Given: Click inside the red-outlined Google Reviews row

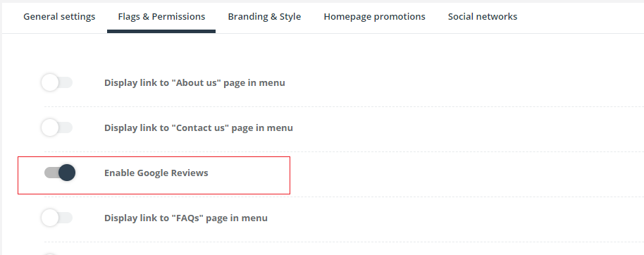Looking at the screenshot, I should point(154,175).
